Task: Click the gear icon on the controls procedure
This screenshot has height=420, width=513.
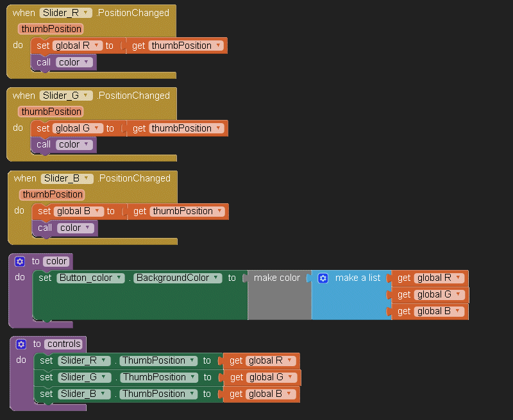Action: point(21,344)
